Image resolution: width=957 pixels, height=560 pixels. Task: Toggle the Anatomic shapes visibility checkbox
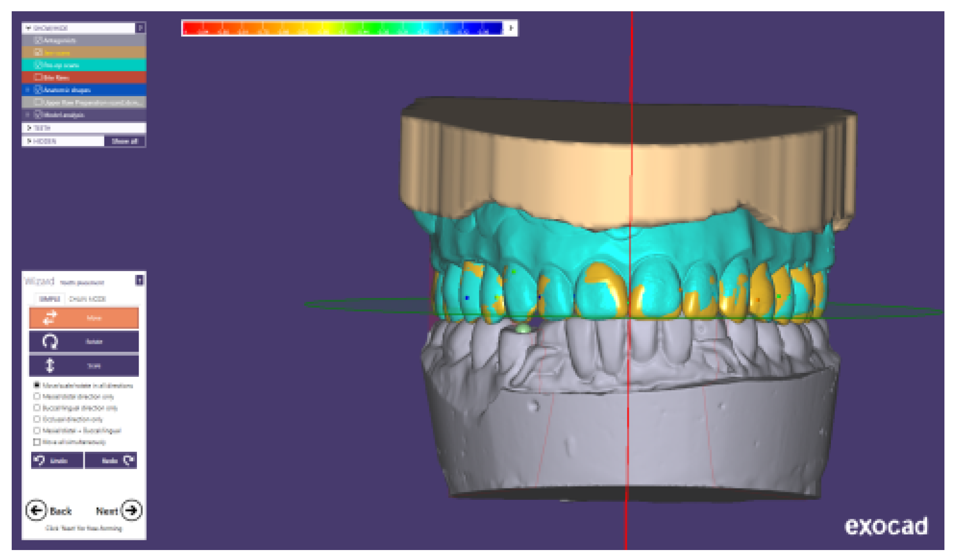[x=39, y=90]
